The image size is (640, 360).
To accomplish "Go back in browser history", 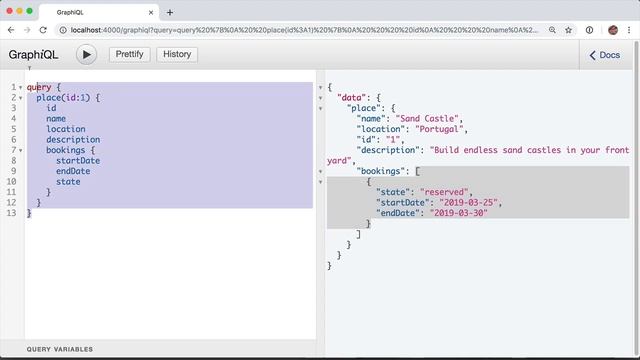I will click(11, 30).
